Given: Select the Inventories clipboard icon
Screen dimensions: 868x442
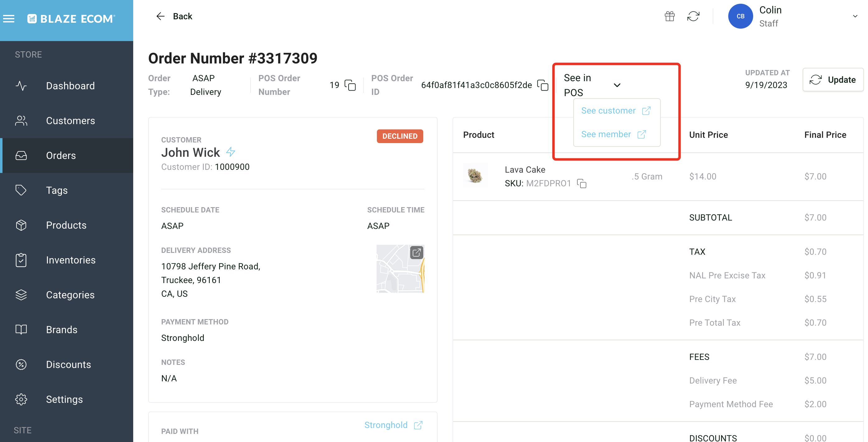Looking at the screenshot, I should [21, 260].
